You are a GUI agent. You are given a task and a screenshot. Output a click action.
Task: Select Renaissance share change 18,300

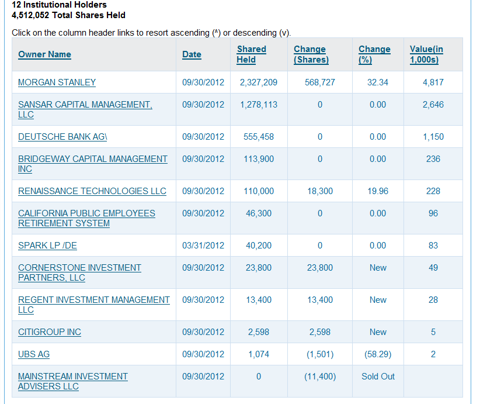click(320, 191)
